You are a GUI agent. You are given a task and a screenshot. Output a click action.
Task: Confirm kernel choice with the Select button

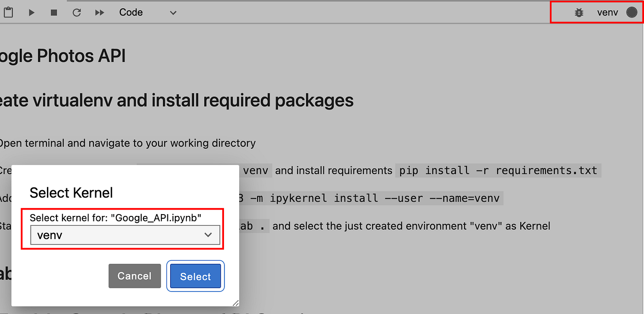[x=195, y=276]
